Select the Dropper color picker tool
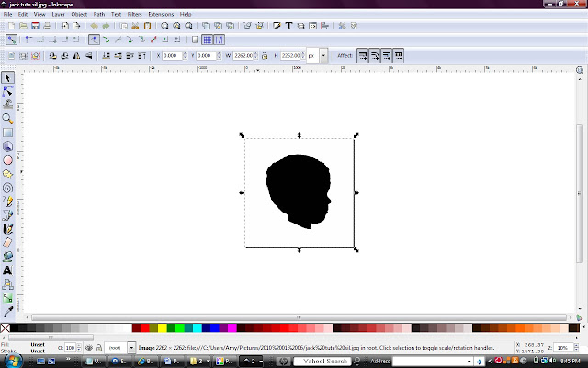 7,312
